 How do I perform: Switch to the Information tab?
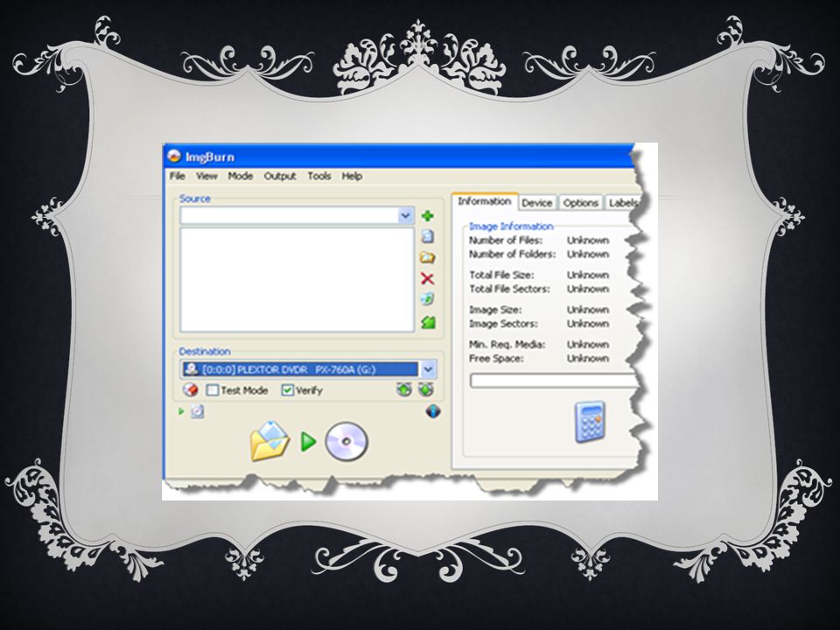[x=485, y=201]
